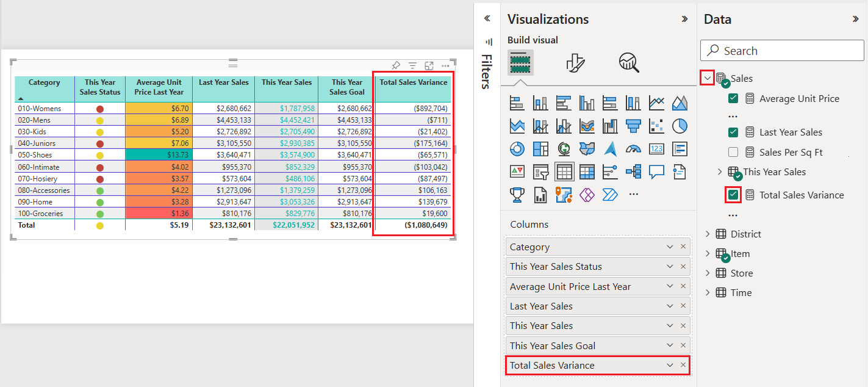The width and height of the screenshot is (868, 387).
Task: Remove This Year Sales Status from Columns
Action: click(x=683, y=266)
